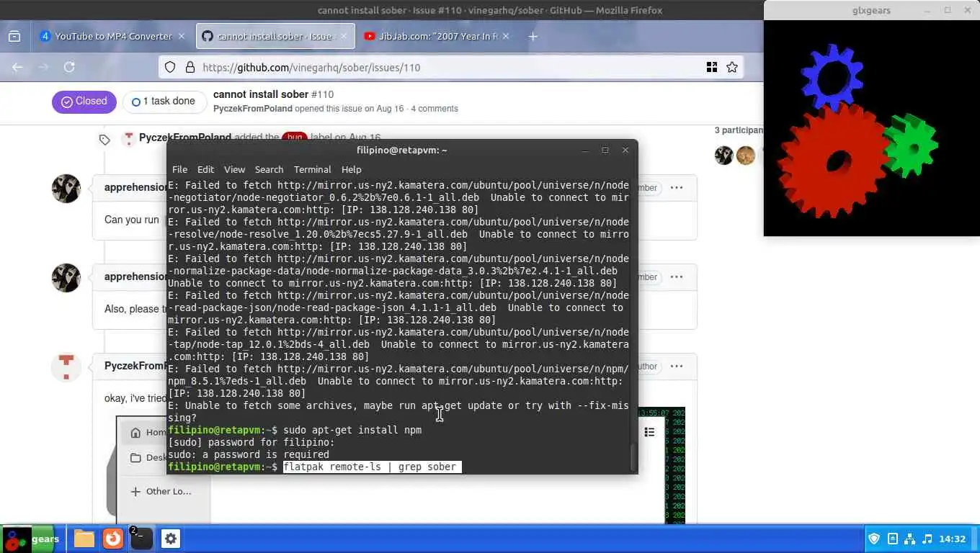The image size is (980, 553).
Task: Open Firefox from taskbar launcher
Action: coord(112,539)
